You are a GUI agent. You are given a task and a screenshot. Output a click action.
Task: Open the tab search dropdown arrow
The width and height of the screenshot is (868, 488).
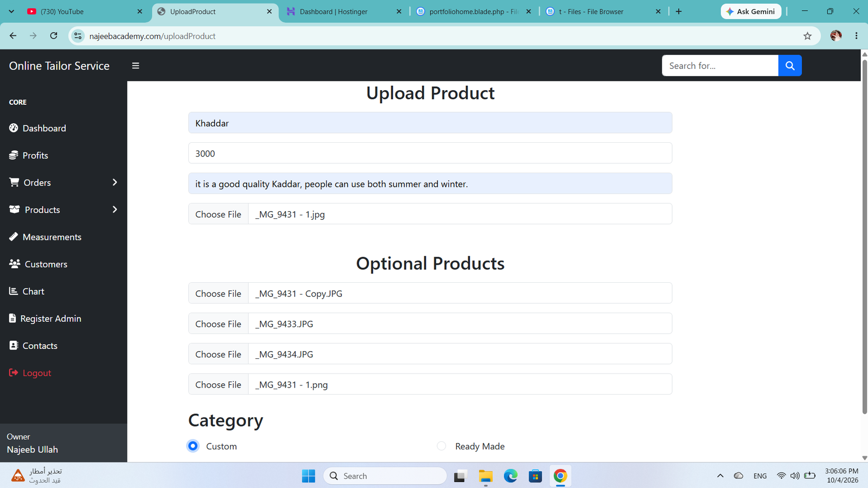tap(11, 11)
